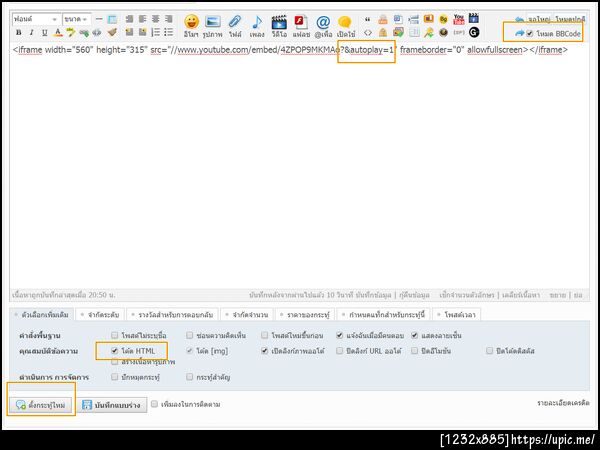The width and height of the screenshot is (600, 450).
Task: Insert an ordered numbered list
Action: (x=155, y=33)
